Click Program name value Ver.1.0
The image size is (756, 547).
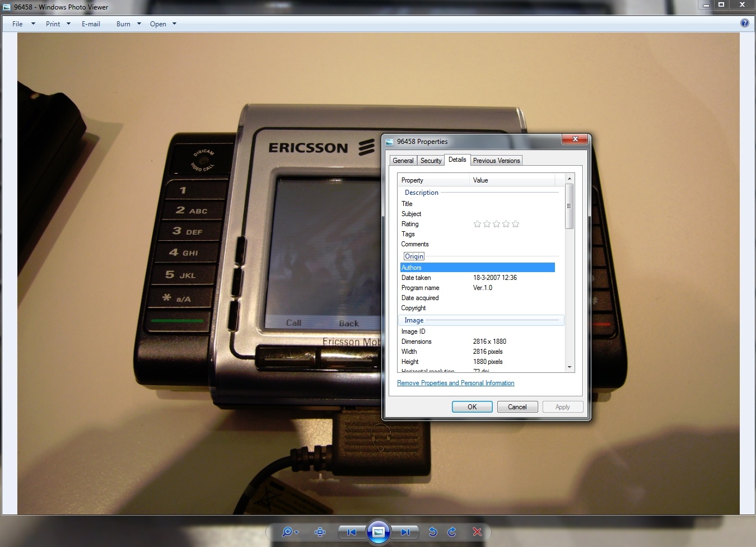pos(483,288)
